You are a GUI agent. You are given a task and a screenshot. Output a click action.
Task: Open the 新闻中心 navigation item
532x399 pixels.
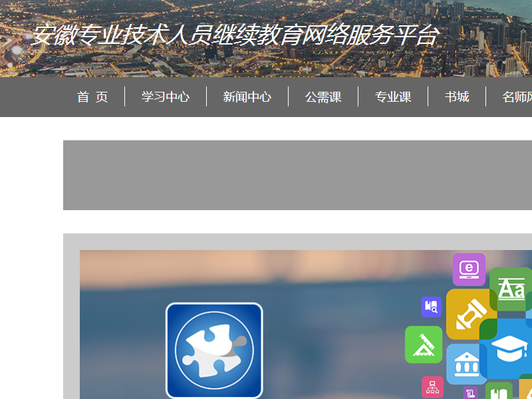point(247,97)
